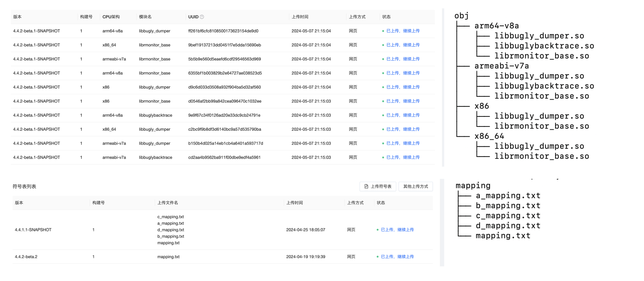This screenshot has width=644, height=281.
Task: Click the 模块名 column header
Action: (145, 17)
